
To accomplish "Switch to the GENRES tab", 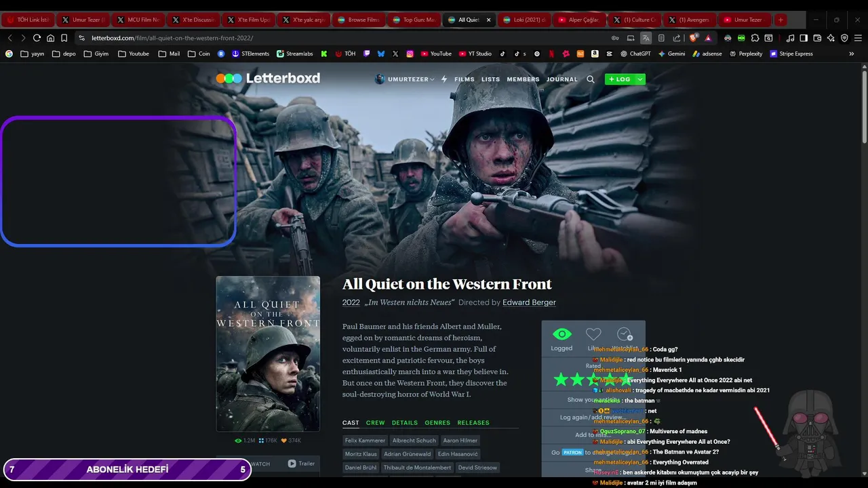I will coord(437,423).
